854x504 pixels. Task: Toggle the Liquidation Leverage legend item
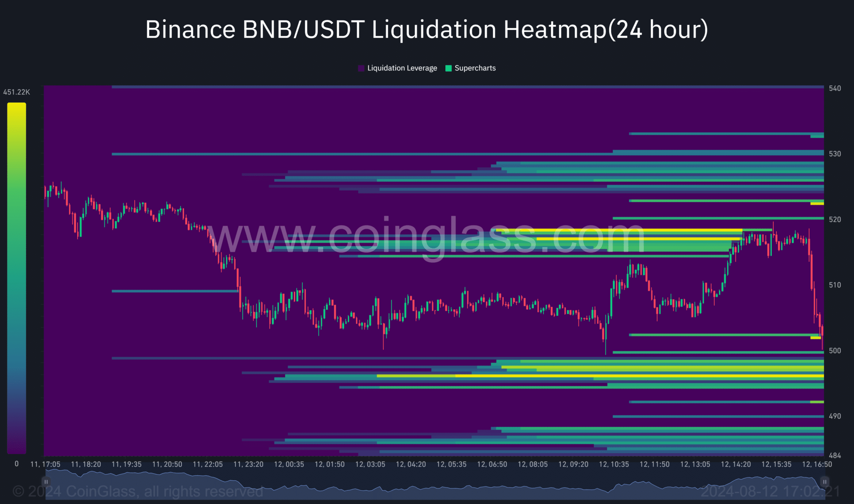coord(402,68)
